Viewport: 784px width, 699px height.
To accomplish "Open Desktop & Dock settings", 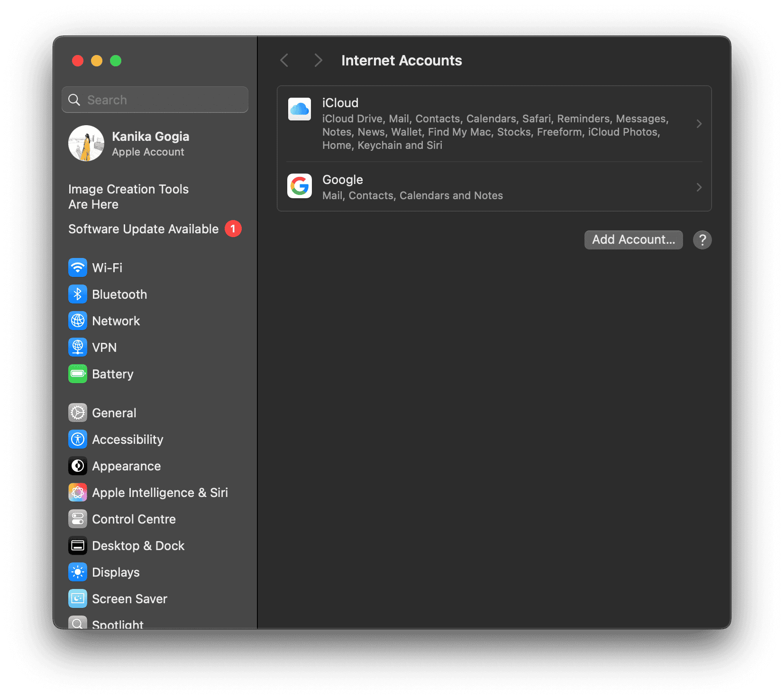I will (138, 545).
